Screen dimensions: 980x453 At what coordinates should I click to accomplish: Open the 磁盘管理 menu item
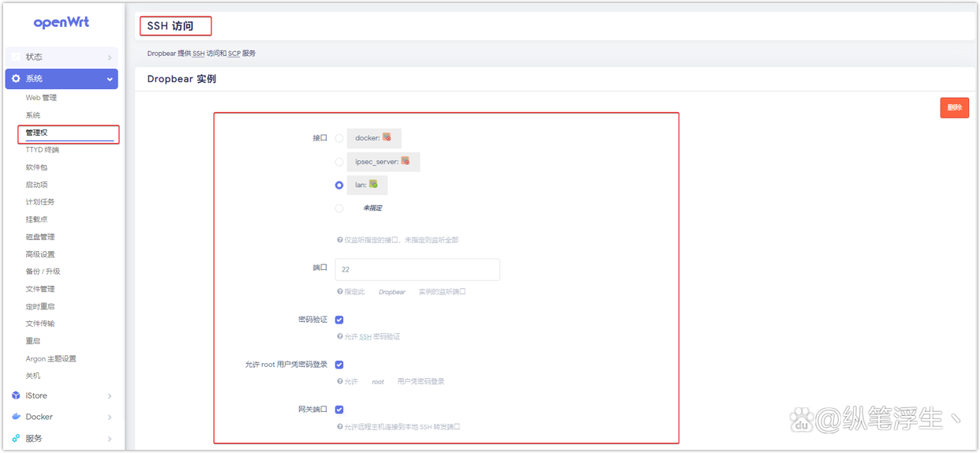(x=40, y=237)
